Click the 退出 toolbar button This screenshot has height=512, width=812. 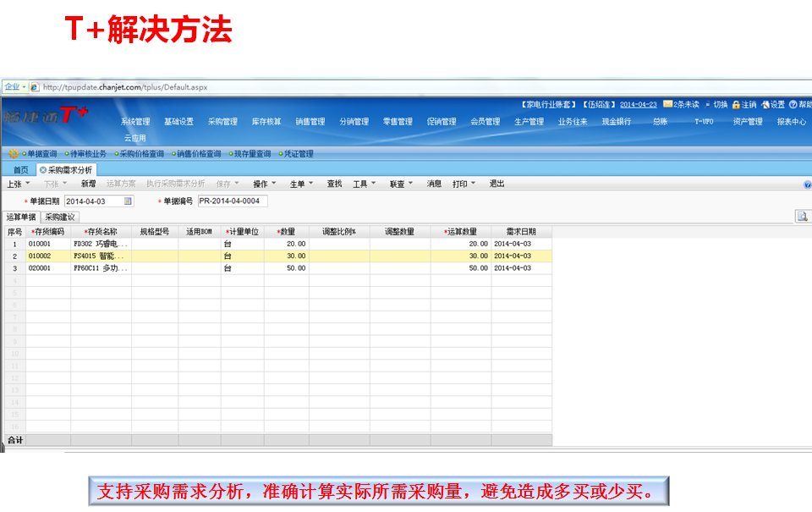click(x=497, y=184)
